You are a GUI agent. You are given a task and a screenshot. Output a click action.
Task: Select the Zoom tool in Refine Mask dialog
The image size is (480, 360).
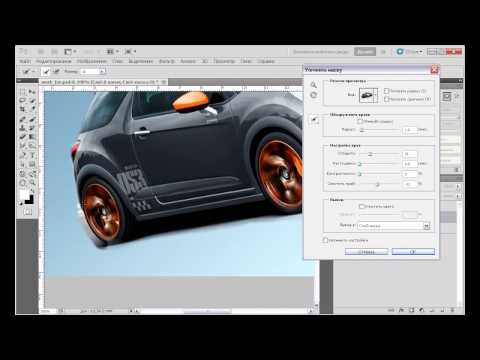(313, 85)
